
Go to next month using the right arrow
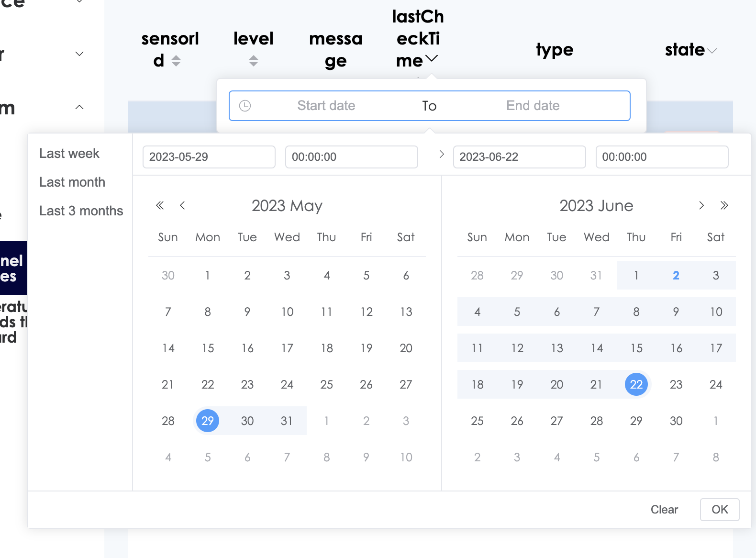click(x=701, y=205)
